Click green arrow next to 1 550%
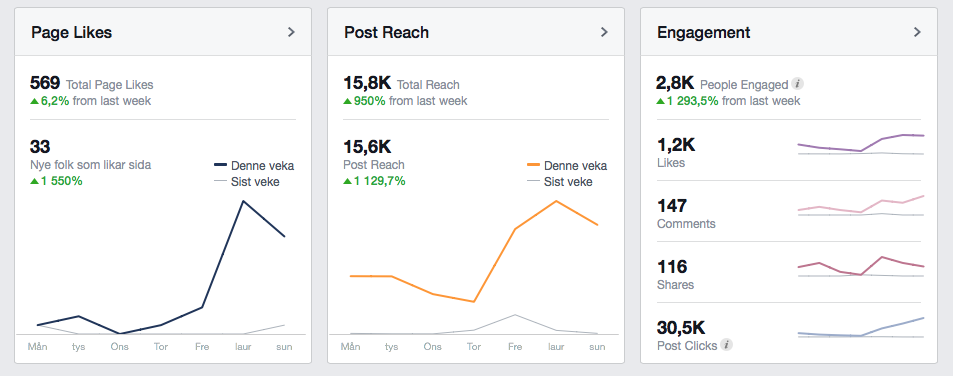 [x=34, y=181]
